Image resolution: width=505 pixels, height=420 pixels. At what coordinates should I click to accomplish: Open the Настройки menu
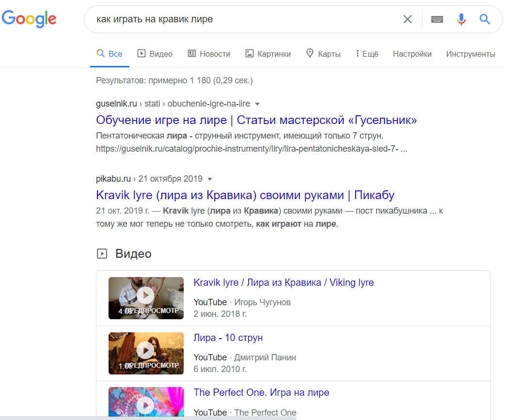(412, 54)
